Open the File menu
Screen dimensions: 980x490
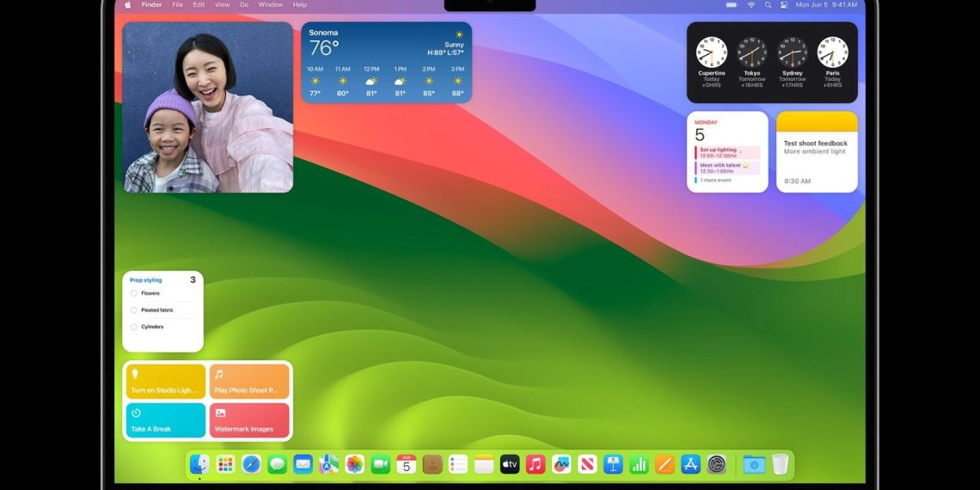[177, 5]
